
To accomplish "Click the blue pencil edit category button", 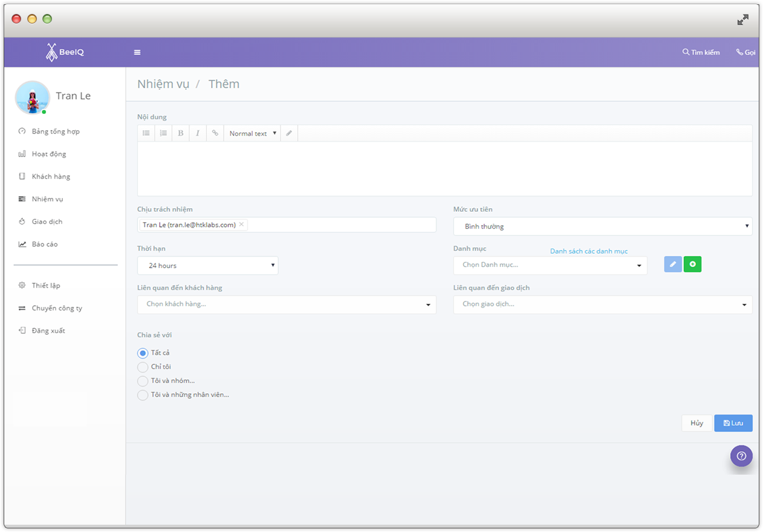I will (x=673, y=264).
